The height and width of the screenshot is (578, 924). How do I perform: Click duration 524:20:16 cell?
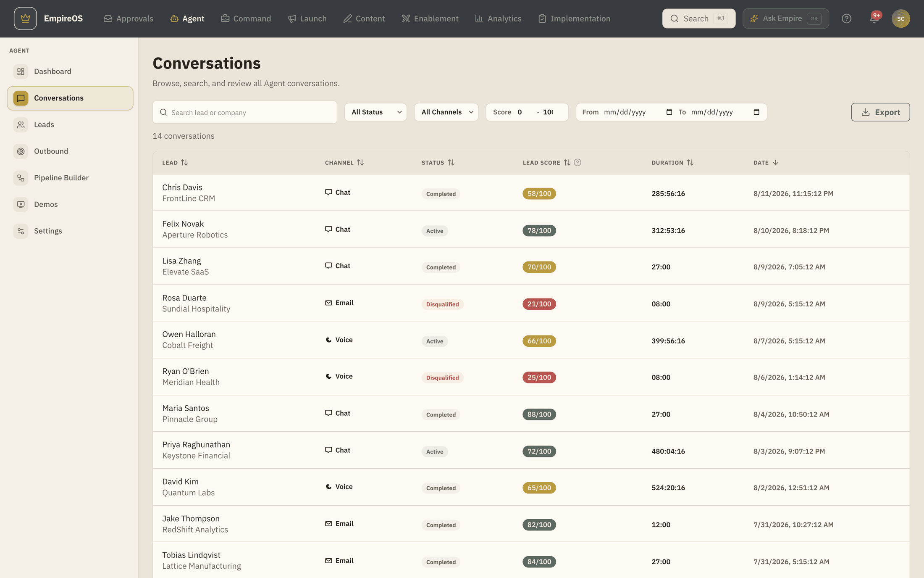(668, 488)
